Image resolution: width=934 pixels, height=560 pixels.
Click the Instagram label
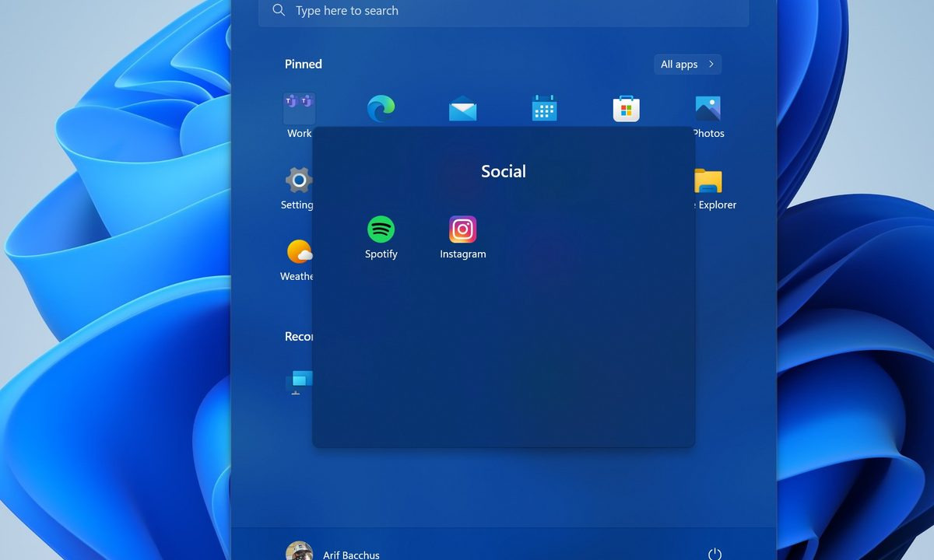463,254
